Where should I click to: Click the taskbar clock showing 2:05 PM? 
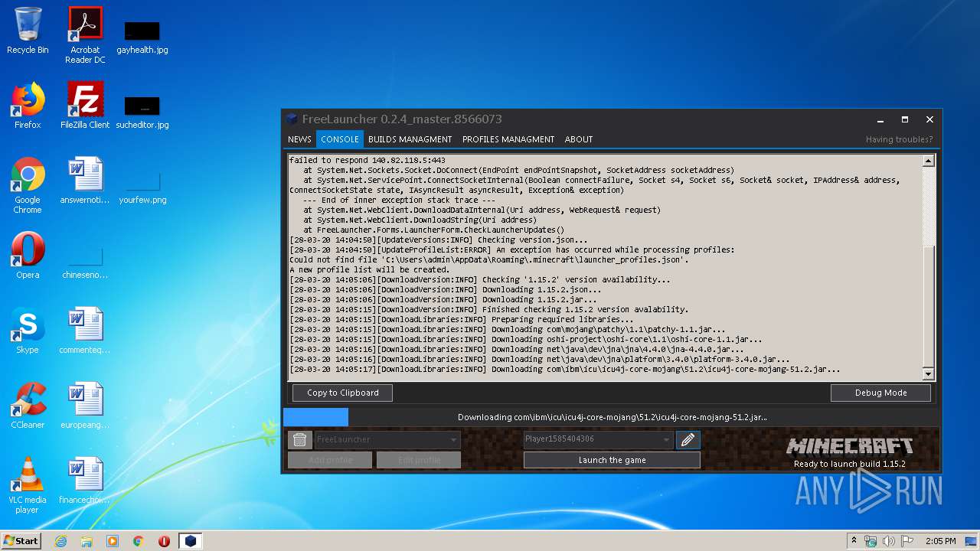(940, 541)
